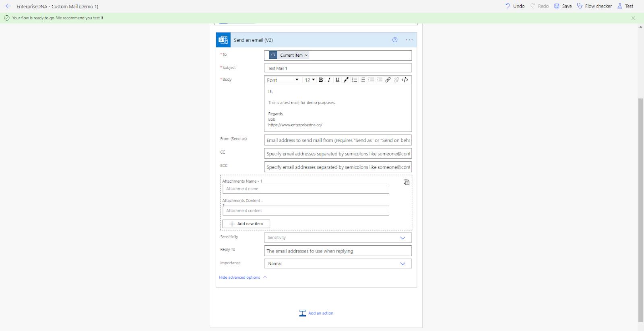This screenshot has height=331, width=644.
Task: Insert a bulleted list
Action: (x=354, y=80)
